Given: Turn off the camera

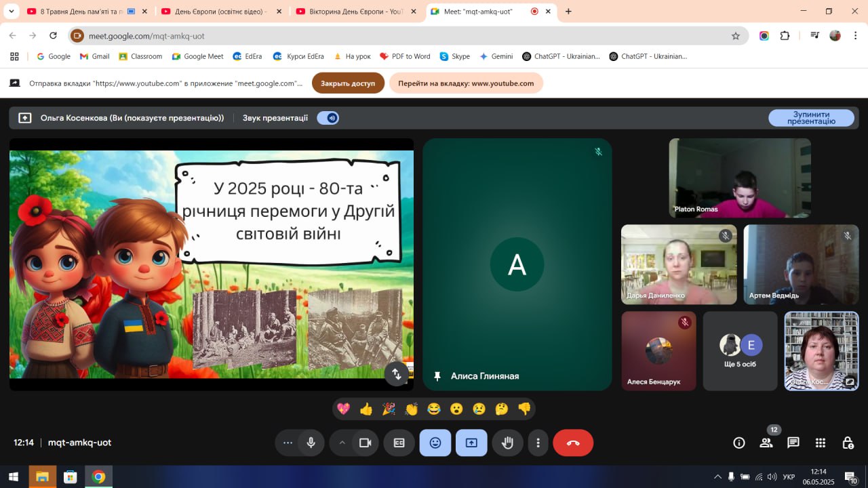Looking at the screenshot, I should (x=365, y=443).
